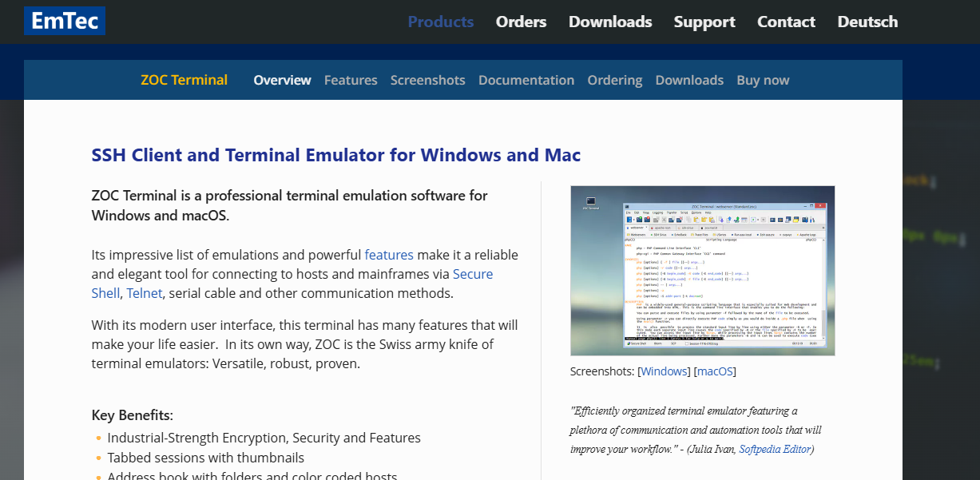Go to the Orders page

521,22
